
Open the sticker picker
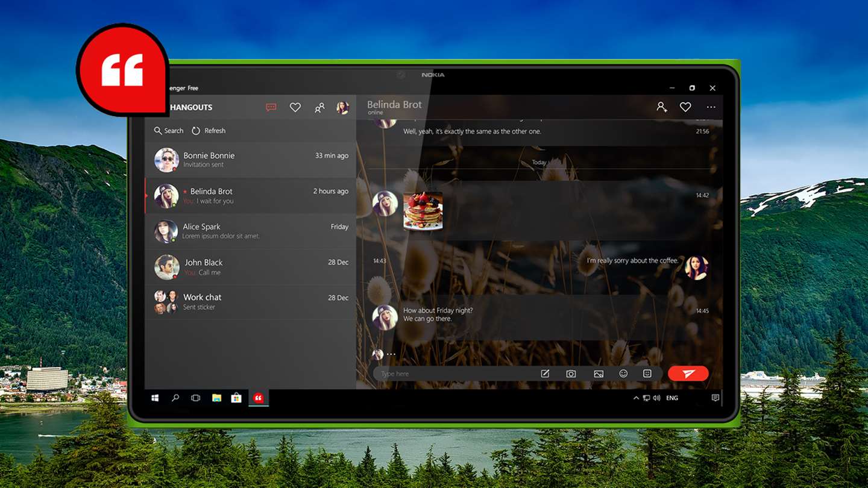pos(647,374)
